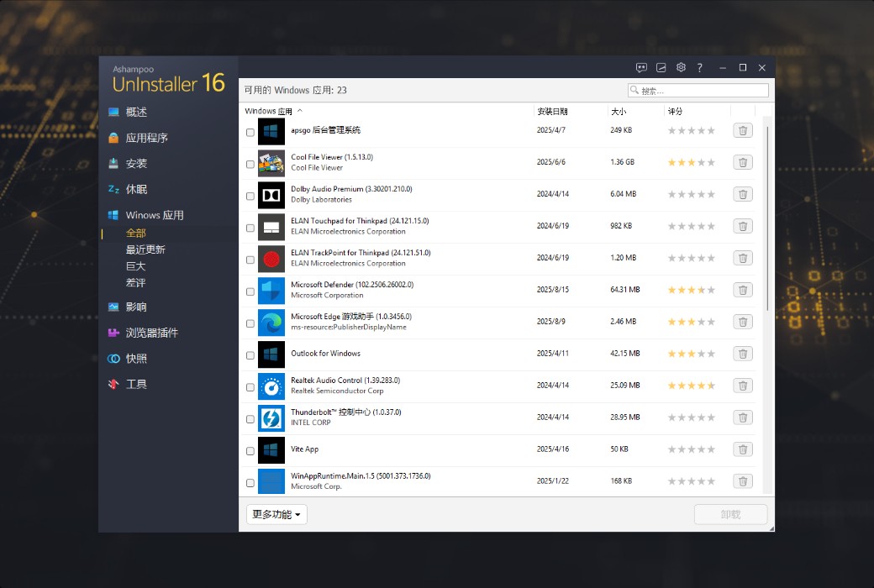Image resolution: width=874 pixels, height=588 pixels.
Task: Click the star rating for Cool File Viewer
Action: pos(691,162)
